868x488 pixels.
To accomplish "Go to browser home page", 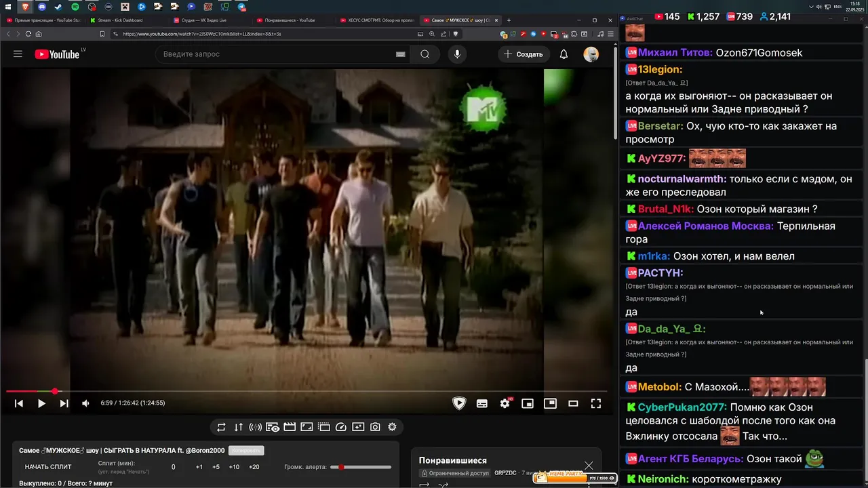I will [39, 34].
